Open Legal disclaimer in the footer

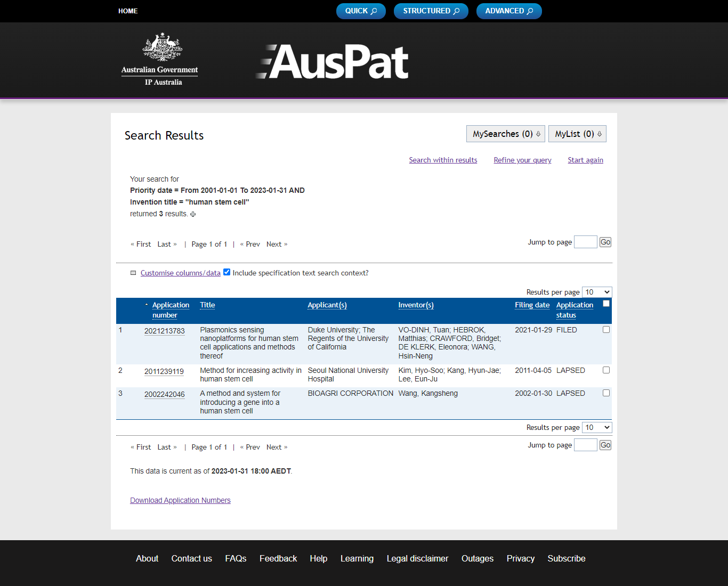tap(417, 558)
